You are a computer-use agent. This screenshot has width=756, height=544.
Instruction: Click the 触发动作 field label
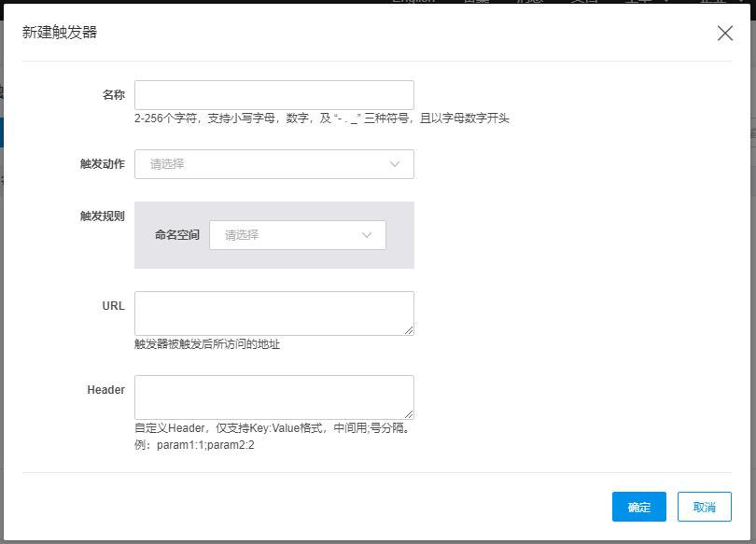point(102,164)
